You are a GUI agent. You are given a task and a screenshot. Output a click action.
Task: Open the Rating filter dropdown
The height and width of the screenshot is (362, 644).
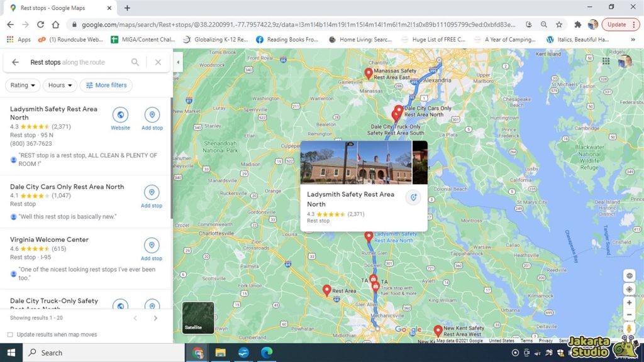(22, 85)
